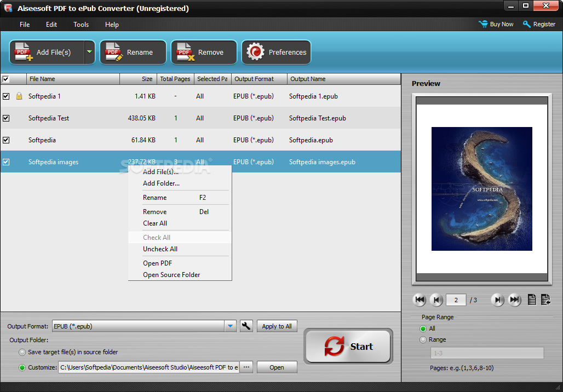Open output format settings wrench icon
Viewport: 563px width, 392px height.
click(246, 326)
